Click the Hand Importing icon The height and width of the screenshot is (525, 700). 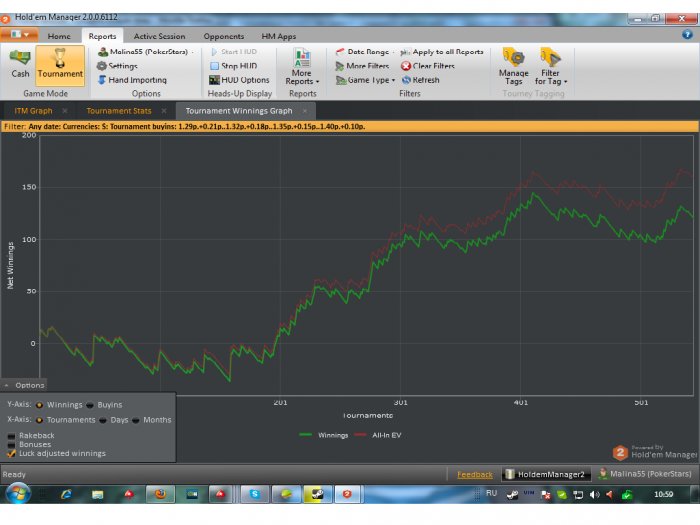(x=102, y=80)
